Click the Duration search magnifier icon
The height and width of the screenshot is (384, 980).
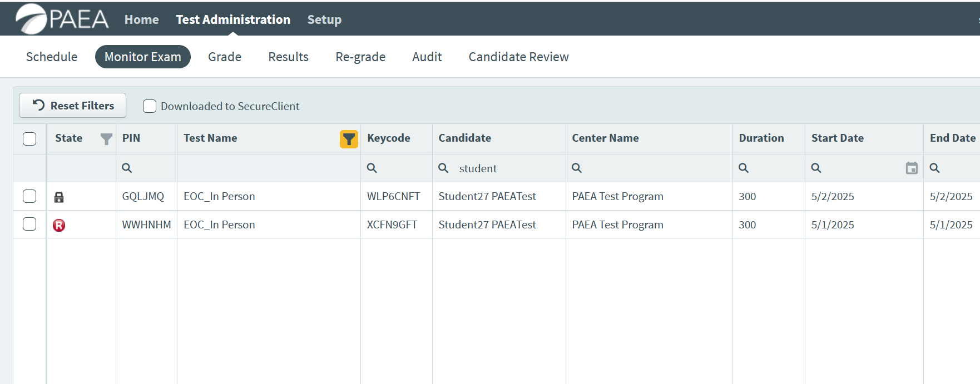(x=744, y=168)
